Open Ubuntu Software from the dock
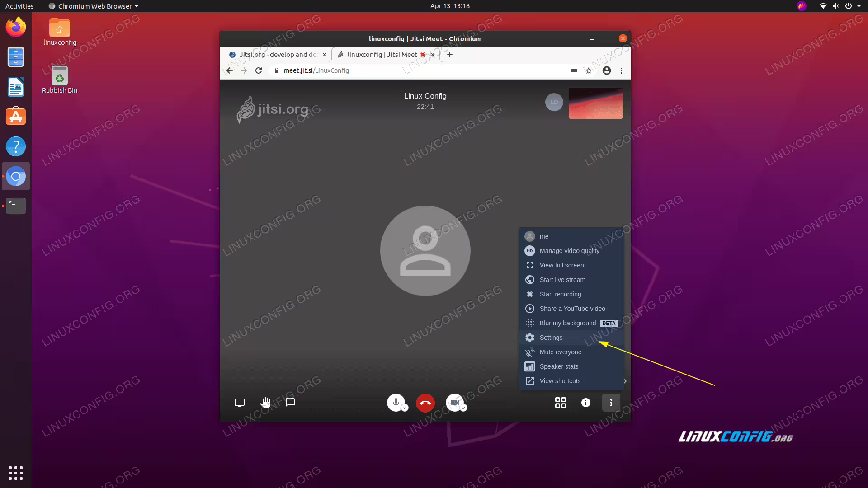The height and width of the screenshot is (488, 868). (x=16, y=117)
